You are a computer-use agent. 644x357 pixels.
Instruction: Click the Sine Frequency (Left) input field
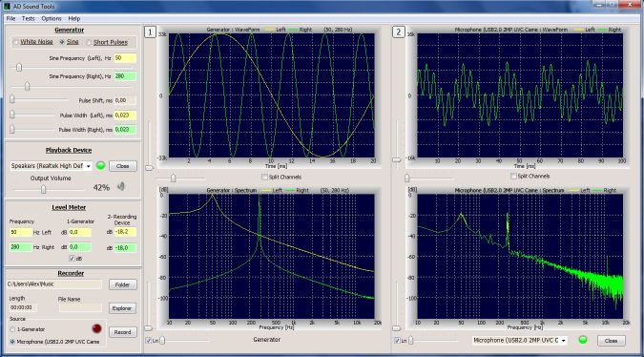[x=125, y=58]
